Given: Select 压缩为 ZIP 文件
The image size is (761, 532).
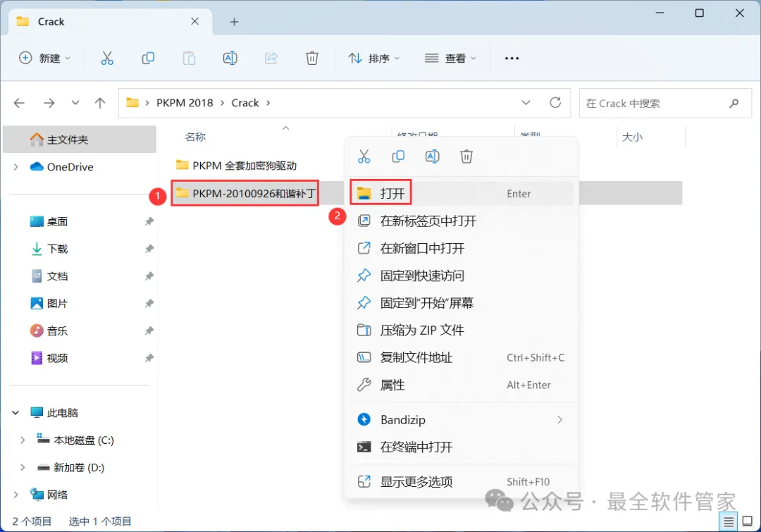Looking at the screenshot, I should pos(461,330).
